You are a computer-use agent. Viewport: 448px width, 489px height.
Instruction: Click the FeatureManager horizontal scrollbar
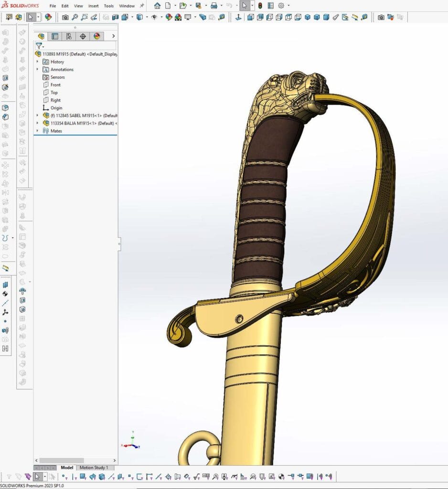click(x=62, y=460)
